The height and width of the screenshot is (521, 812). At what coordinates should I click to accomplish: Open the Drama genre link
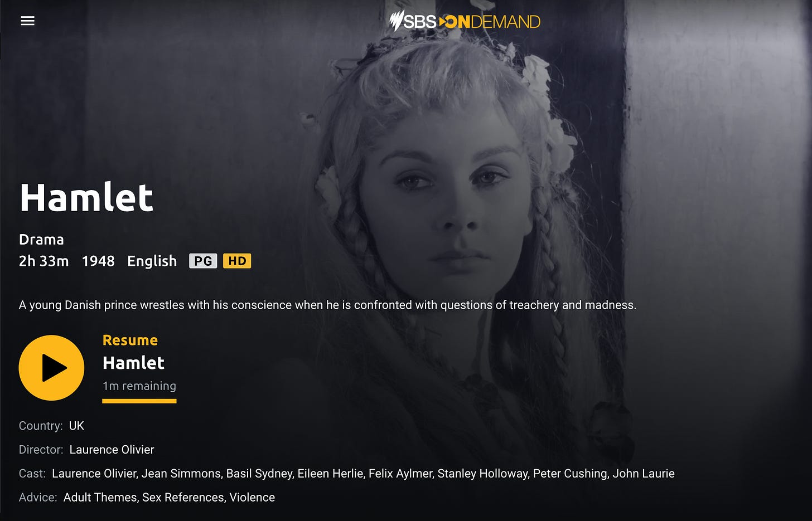[41, 240]
